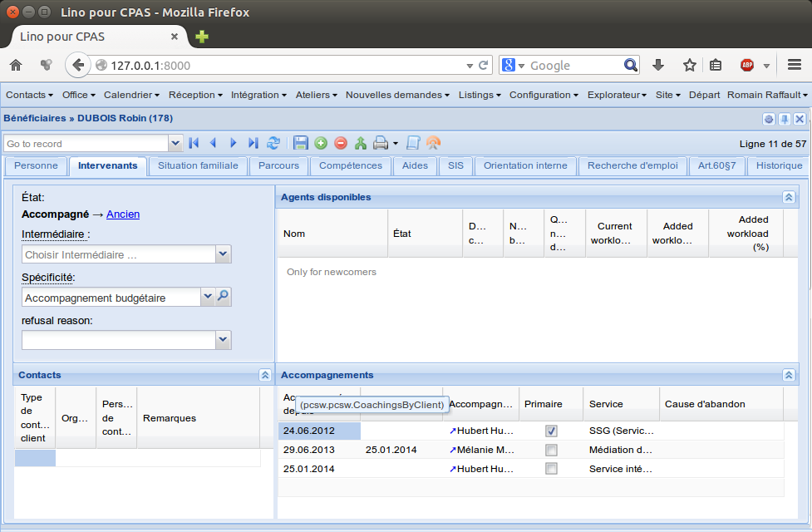Image resolution: width=812 pixels, height=532 pixels.
Task: Jump to the last record
Action: 253,143
